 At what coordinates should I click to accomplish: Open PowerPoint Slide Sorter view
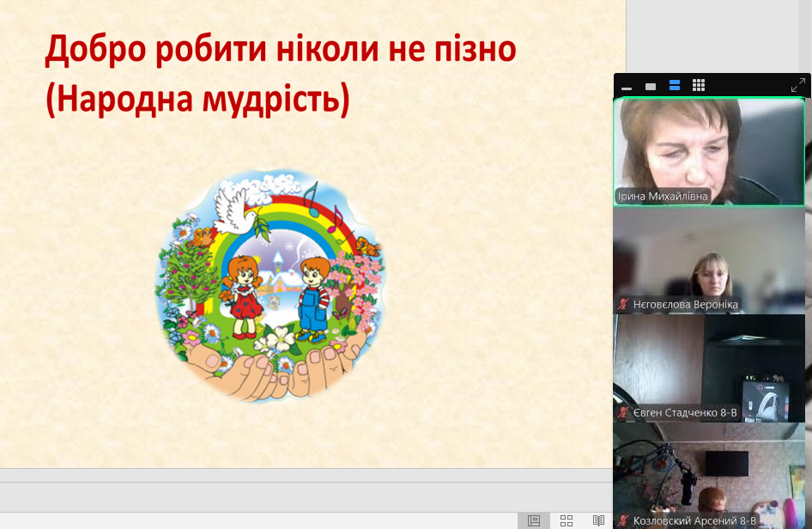tap(567, 520)
